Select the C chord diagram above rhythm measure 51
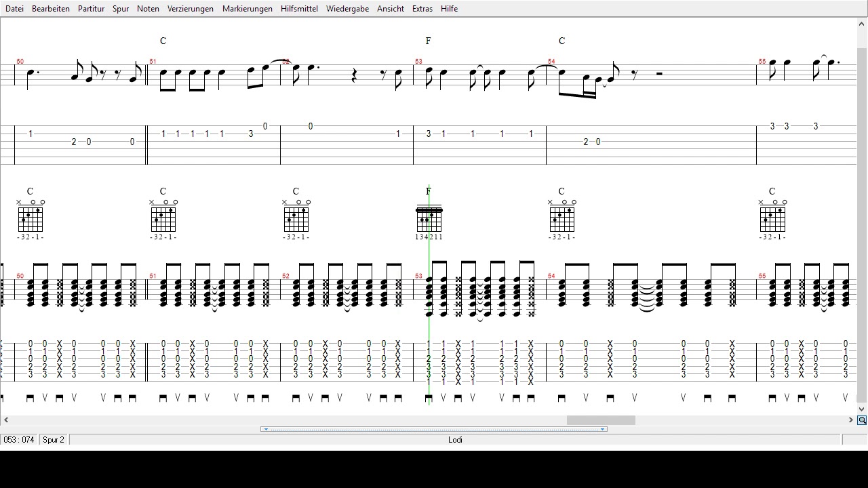 [163, 219]
